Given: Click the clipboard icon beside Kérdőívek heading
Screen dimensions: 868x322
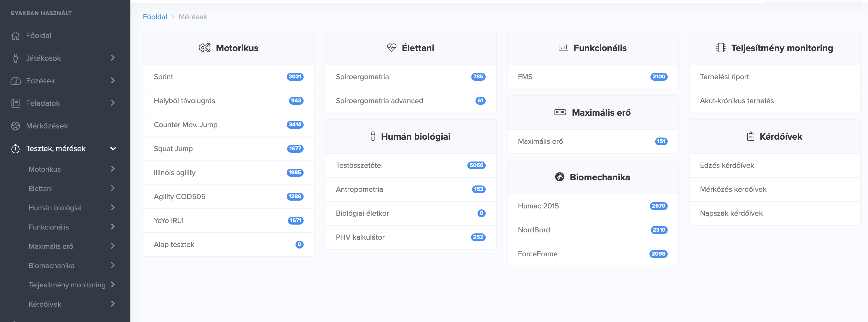Looking at the screenshot, I should point(750,136).
